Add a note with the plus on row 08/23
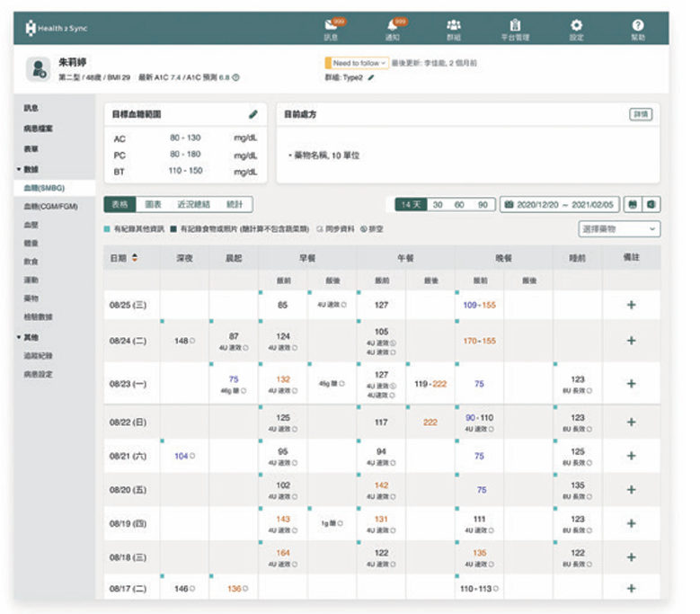This screenshot has height=614, width=700. tap(631, 384)
